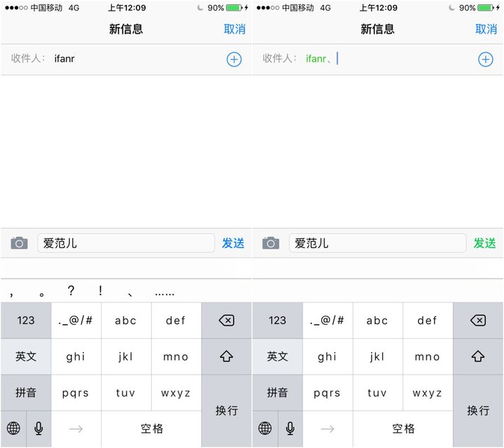This screenshot has height=448, width=504.
Task: Switch to 拼音 input mode on right keyboard
Action: tap(277, 393)
